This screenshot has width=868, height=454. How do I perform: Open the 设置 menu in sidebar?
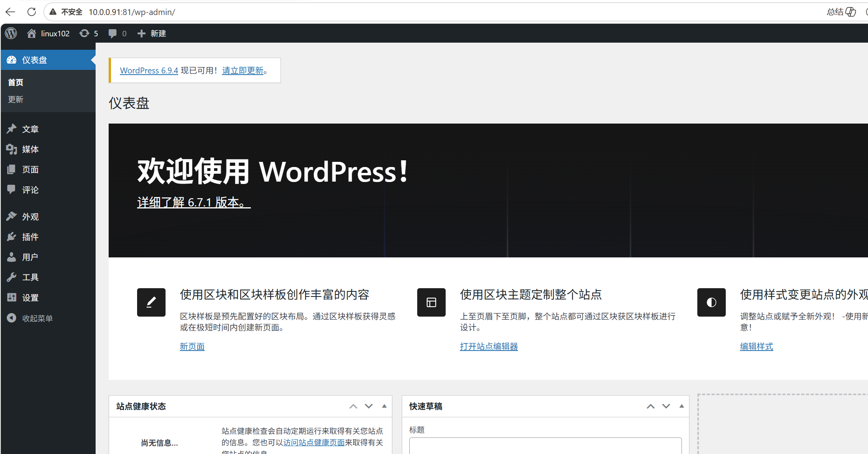click(x=30, y=298)
